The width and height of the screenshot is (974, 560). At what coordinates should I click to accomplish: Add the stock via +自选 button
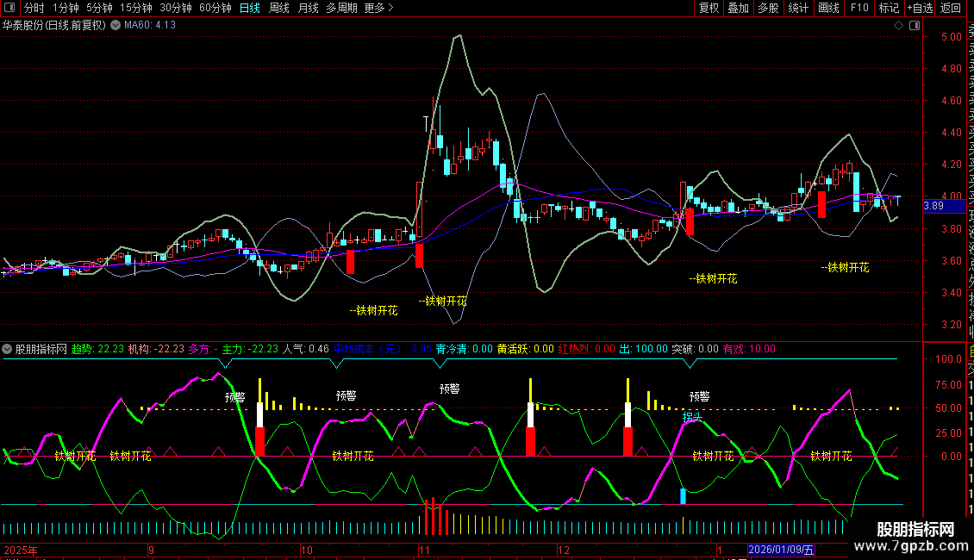(918, 8)
